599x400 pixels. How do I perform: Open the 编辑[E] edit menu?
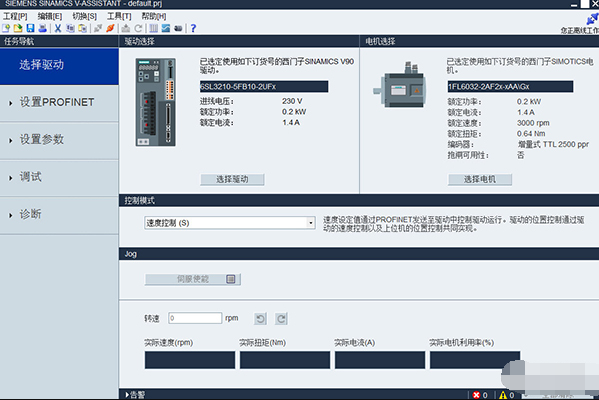(x=50, y=16)
